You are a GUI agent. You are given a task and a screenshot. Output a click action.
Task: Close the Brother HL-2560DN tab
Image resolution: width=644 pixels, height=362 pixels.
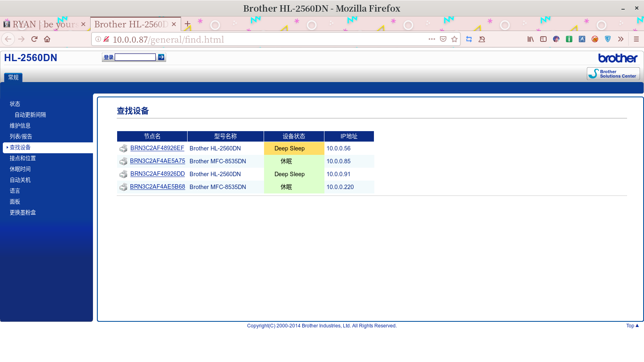click(174, 24)
